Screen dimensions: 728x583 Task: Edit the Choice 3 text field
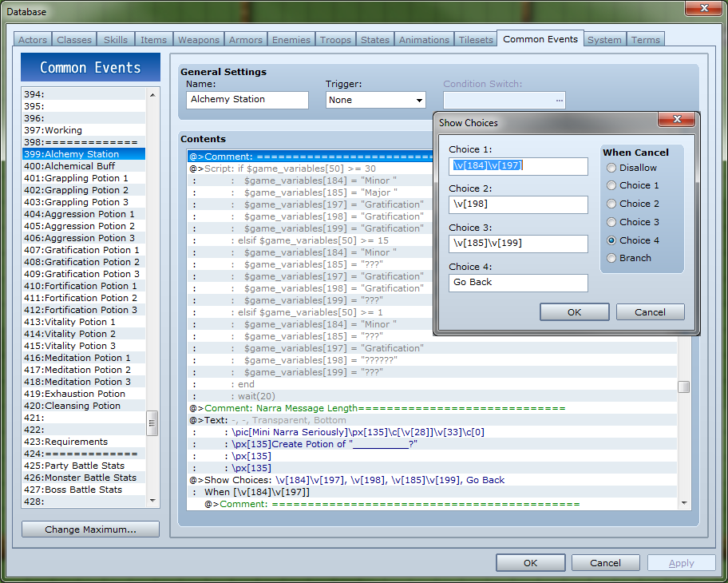tap(518, 244)
